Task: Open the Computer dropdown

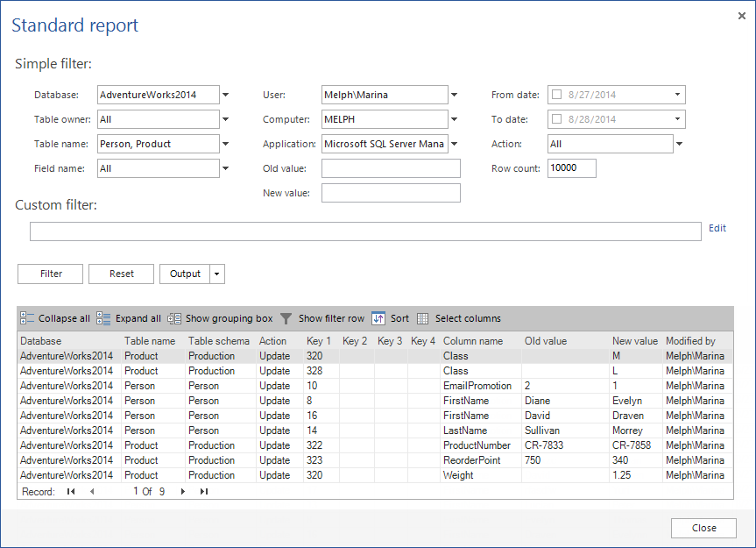Action: tap(454, 119)
